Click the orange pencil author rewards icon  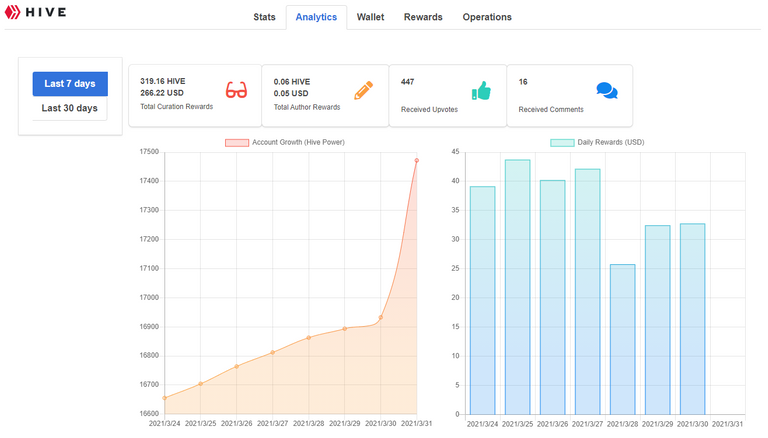363,91
